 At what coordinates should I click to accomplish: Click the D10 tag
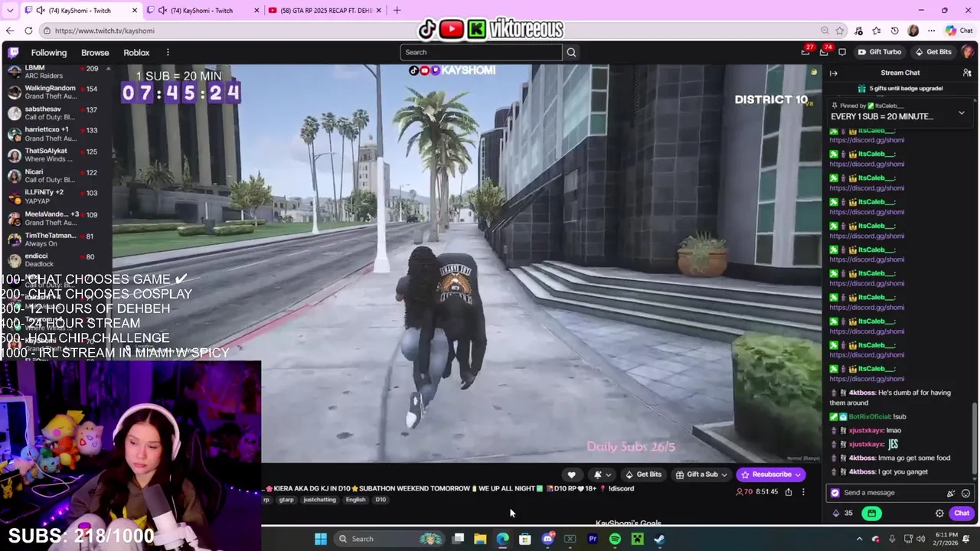click(381, 500)
